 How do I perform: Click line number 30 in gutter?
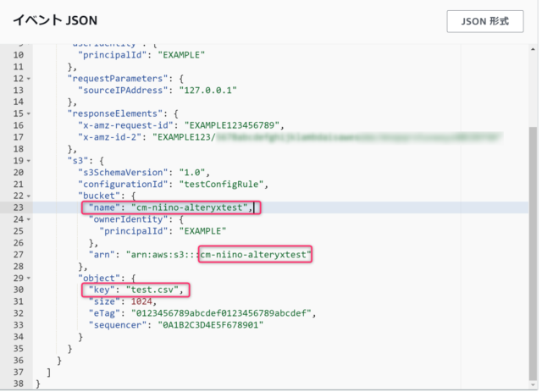(19, 290)
